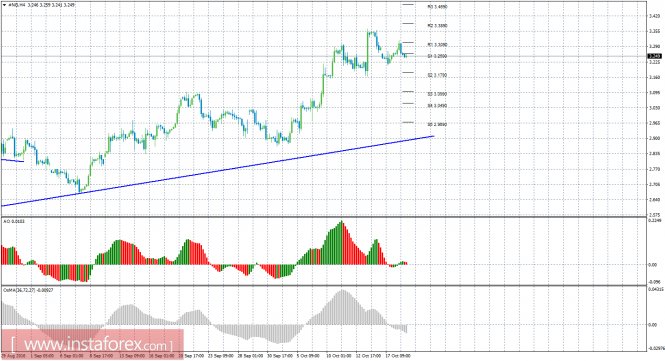The image size is (665, 361).
Task: Select the R3 3.4690 pivot label
Action: pyautogui.click(x=437, y=7)
